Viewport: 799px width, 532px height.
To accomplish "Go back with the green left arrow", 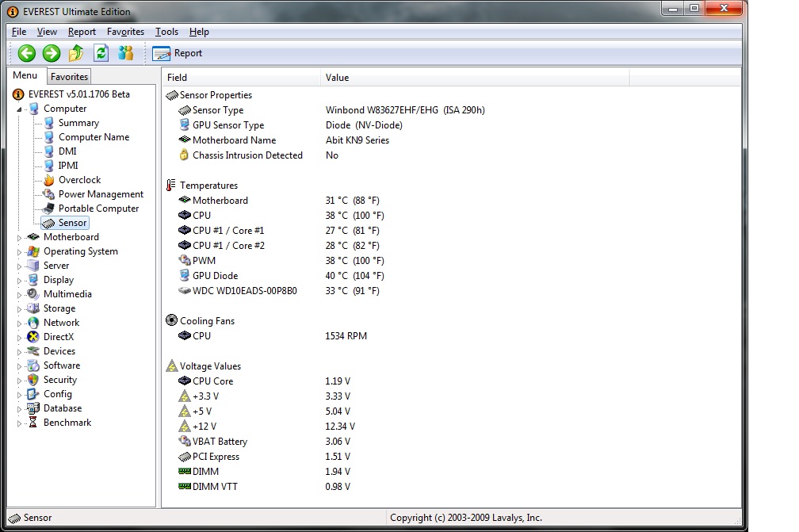I will coord(26,53).
